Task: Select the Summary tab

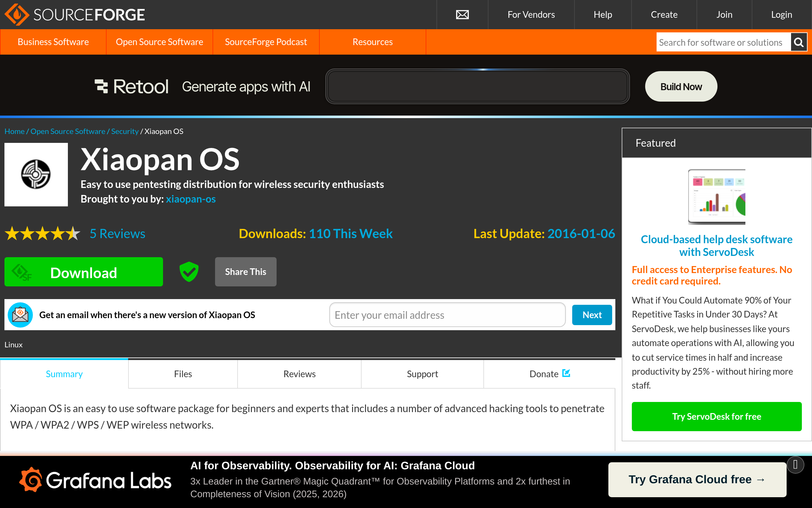Action: pyautogui.click(x=64, y=374)
